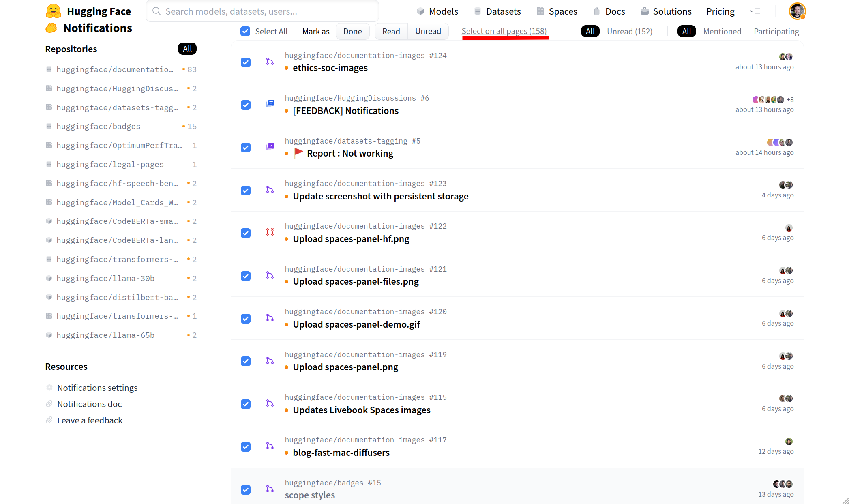Click the Models cube icon in navbar
849x504 pixels.
coord(420,11)
